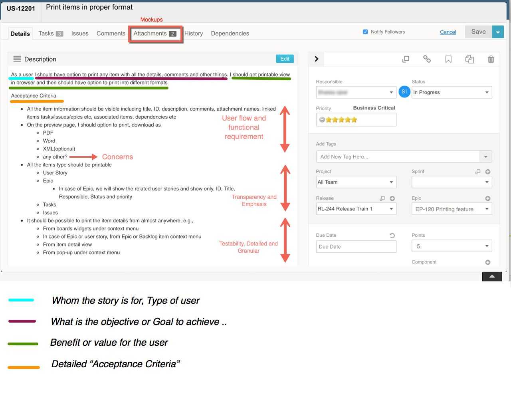Click the 'US-12201' item ID
Screen dimensions: 511x420
pos(21,8)
